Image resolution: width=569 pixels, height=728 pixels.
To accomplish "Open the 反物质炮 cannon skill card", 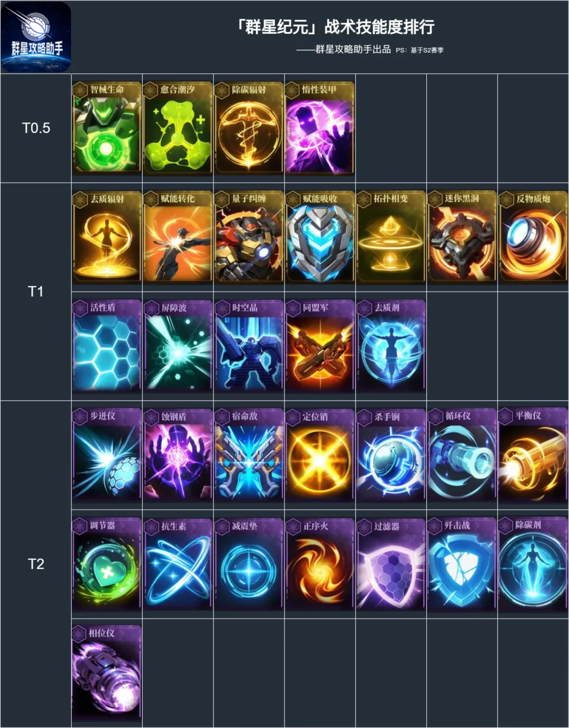I will coord(533,236).
